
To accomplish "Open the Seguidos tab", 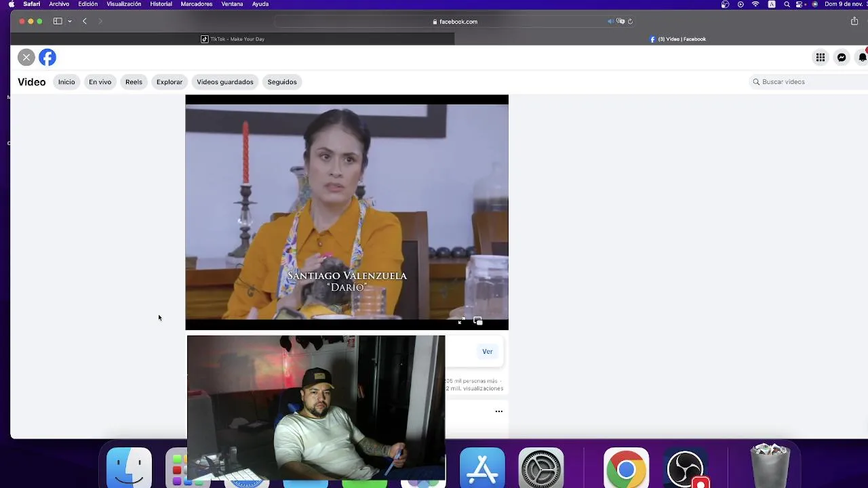I will tap(282, 82).
